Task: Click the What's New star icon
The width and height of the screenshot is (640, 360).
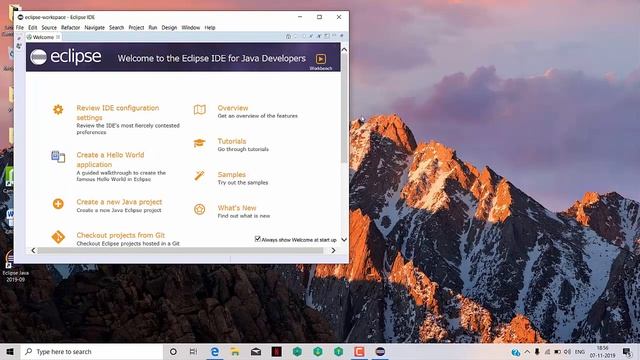Action: pos(200,209)
